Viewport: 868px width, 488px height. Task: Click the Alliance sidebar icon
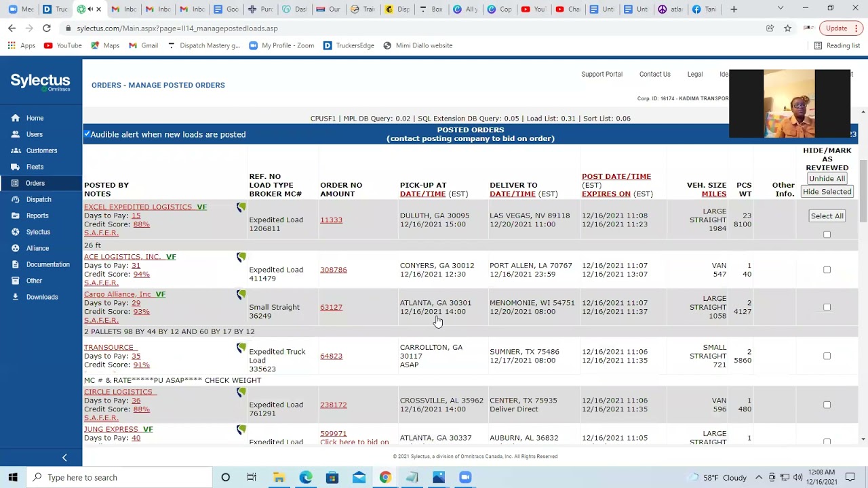[x=16, y=248]
